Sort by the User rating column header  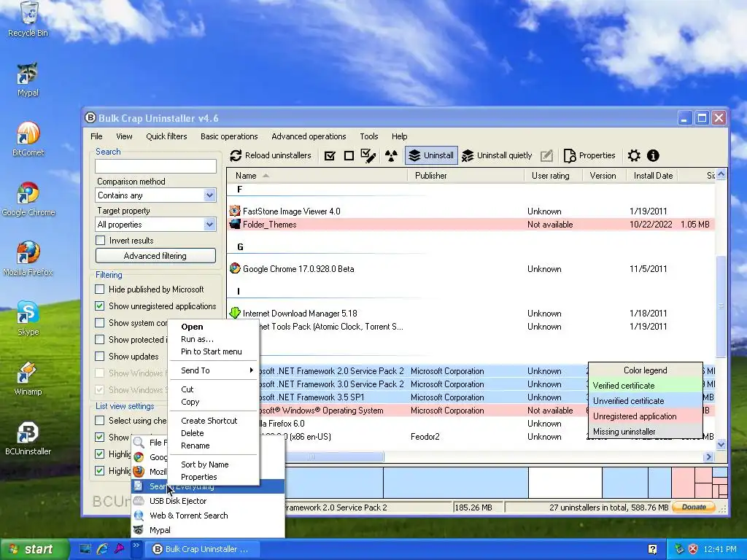(553, 176)
